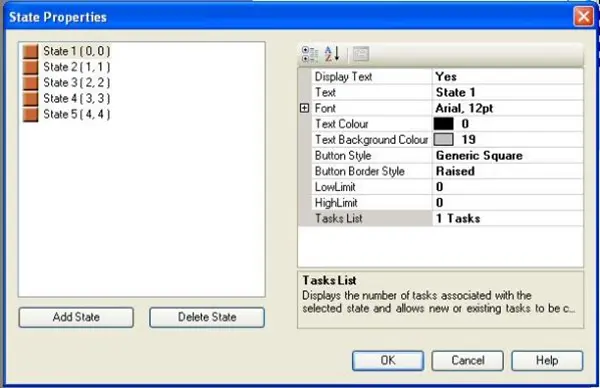Select the Text Colour property label
This screenshot has height=388, width=600.
tap(372, 124)
